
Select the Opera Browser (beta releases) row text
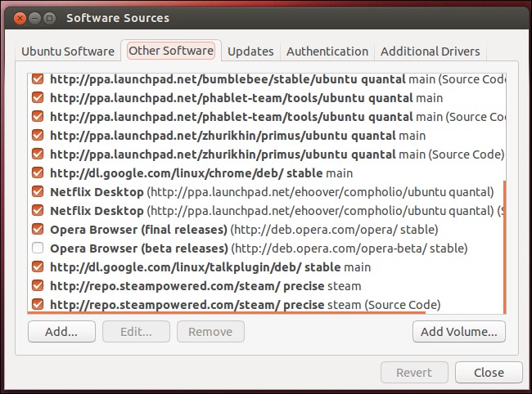coord(259,248)
